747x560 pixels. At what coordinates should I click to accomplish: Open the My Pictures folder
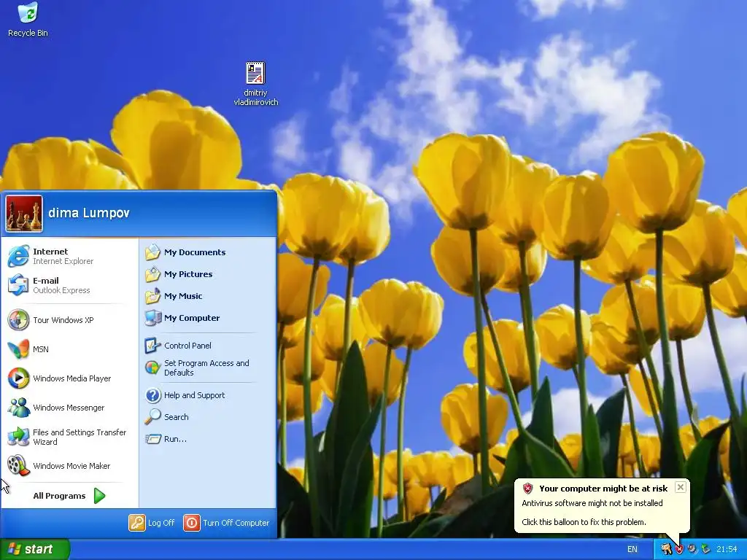tap(206, 274)
